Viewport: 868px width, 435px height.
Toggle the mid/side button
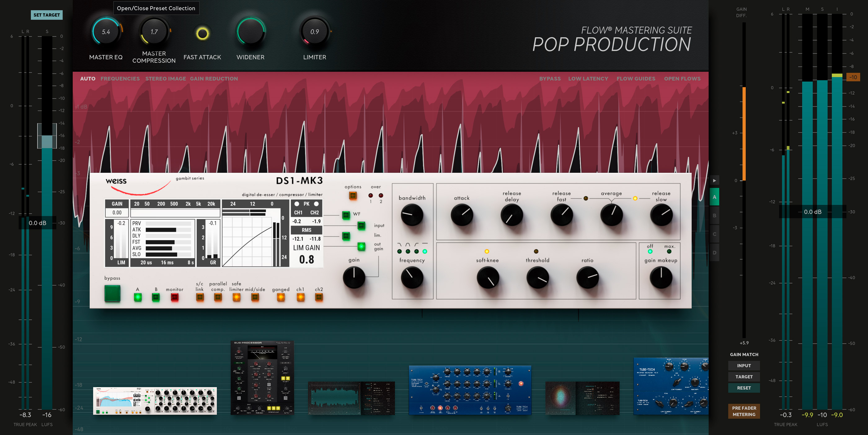point(255,297)
